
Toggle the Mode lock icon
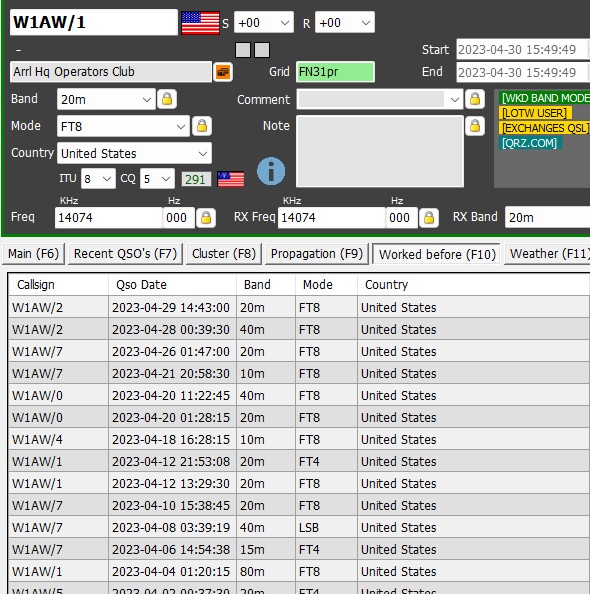pos(202,126)
